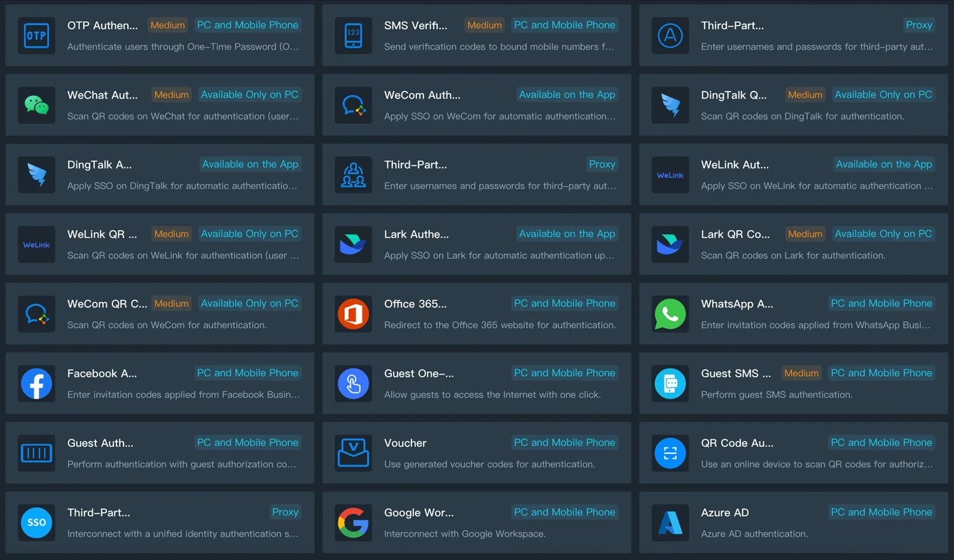The width and height of the screenshot is (954, 560).
Task: Click Available Only on PC tag on WeChat card
Action: pyautogui.click(x=249, y=95)
